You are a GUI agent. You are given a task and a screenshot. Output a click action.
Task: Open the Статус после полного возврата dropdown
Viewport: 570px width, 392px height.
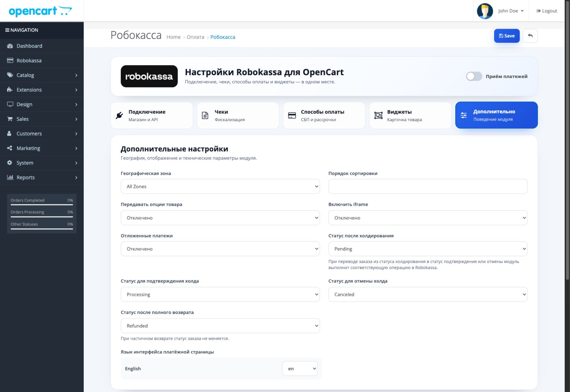tap(220, 326)
